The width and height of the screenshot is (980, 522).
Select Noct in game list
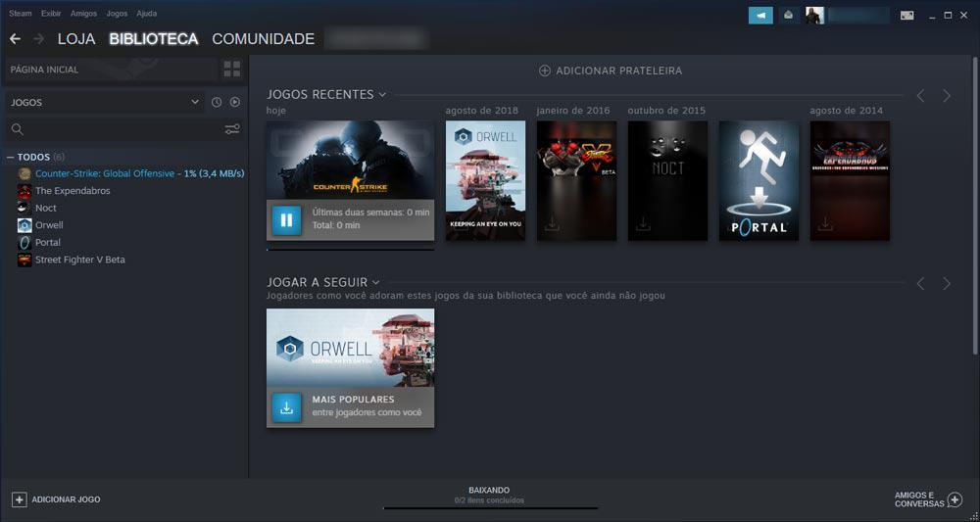click(x=46, y=208)
